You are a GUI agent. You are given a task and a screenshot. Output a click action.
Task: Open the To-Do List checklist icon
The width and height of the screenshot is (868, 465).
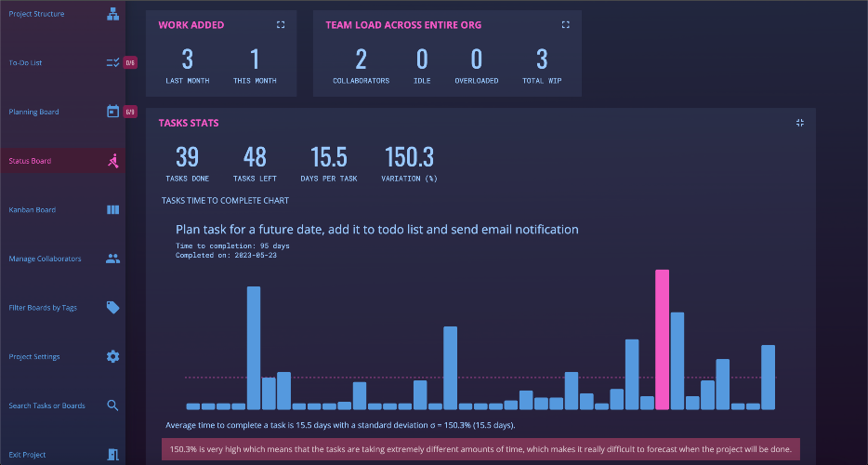113,62
